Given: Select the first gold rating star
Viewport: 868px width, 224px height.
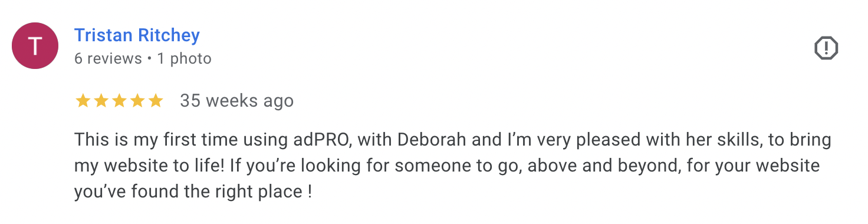Looking at the screenshot, I should [83, 101].
